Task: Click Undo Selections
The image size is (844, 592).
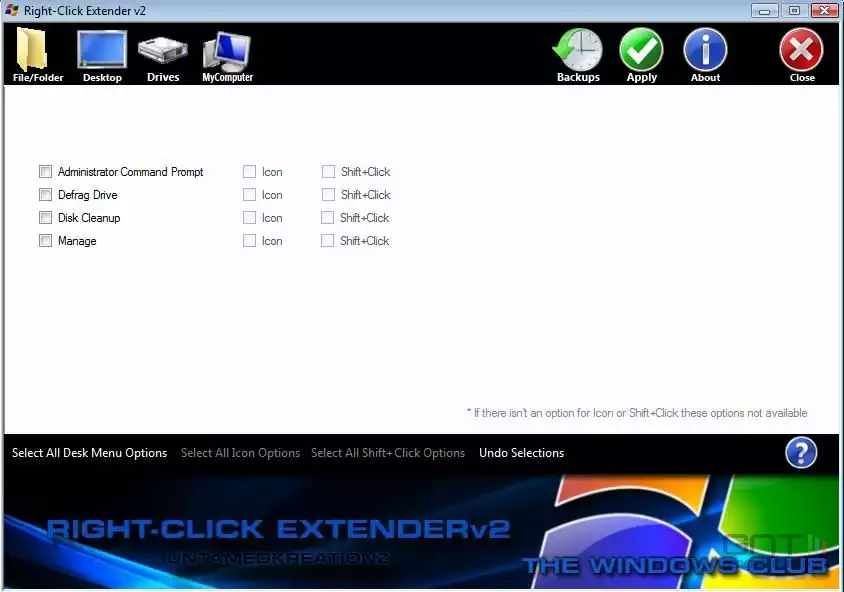Action: pyautogui.click(x=521, y=453)
